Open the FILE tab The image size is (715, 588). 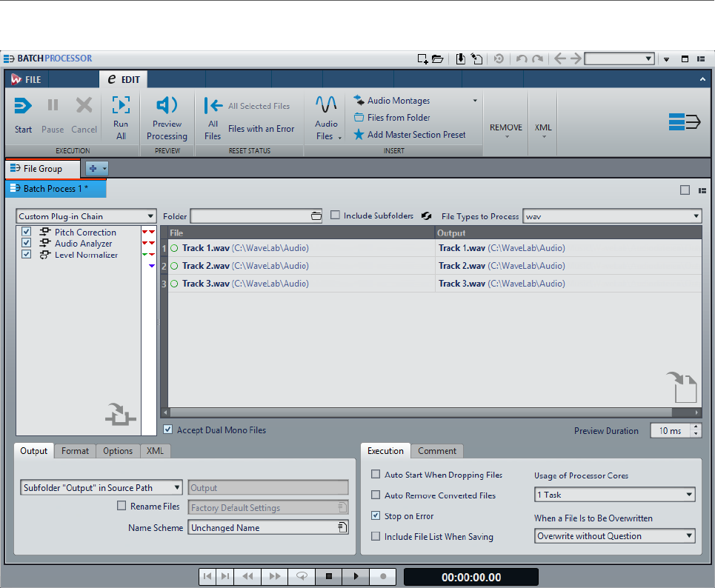[x=27, y=79]
